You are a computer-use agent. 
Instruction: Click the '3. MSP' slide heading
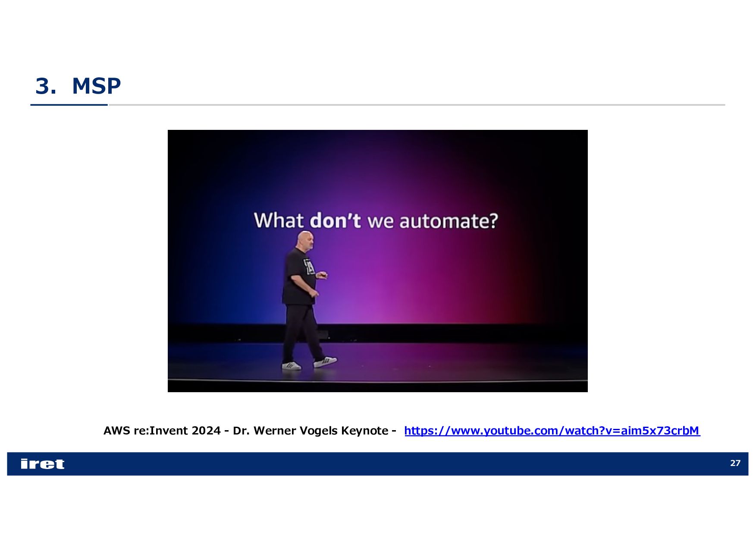coord(78,86)
